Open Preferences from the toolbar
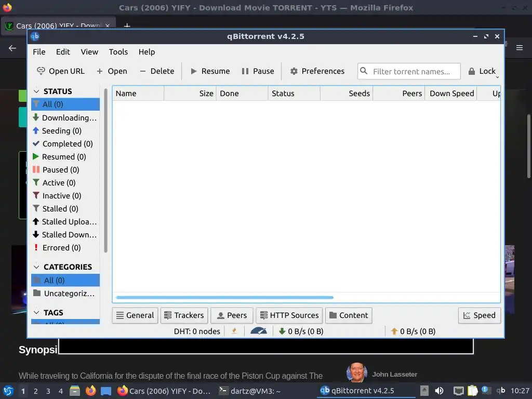Viewport: 532px width, 399px height. pyautogui.click(x=317, y=71)
